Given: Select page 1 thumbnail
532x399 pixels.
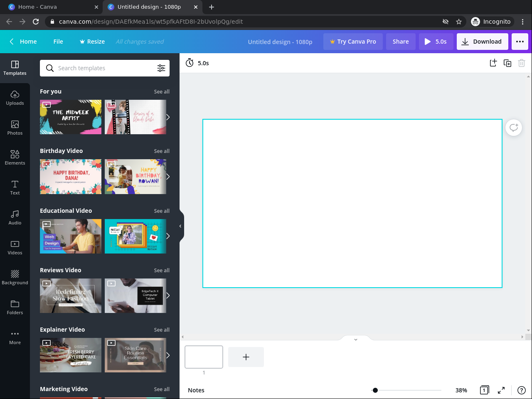Looking at the screenshot, I should coord(204,357).
